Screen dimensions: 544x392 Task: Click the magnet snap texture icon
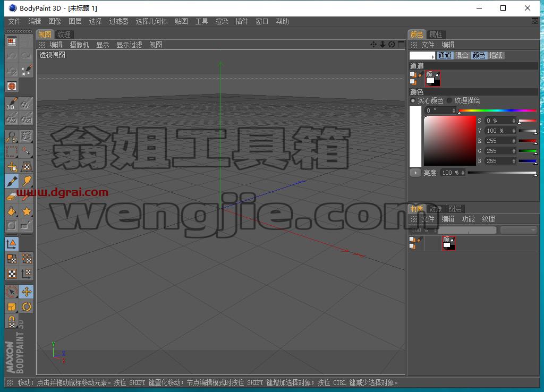(12, 321)
